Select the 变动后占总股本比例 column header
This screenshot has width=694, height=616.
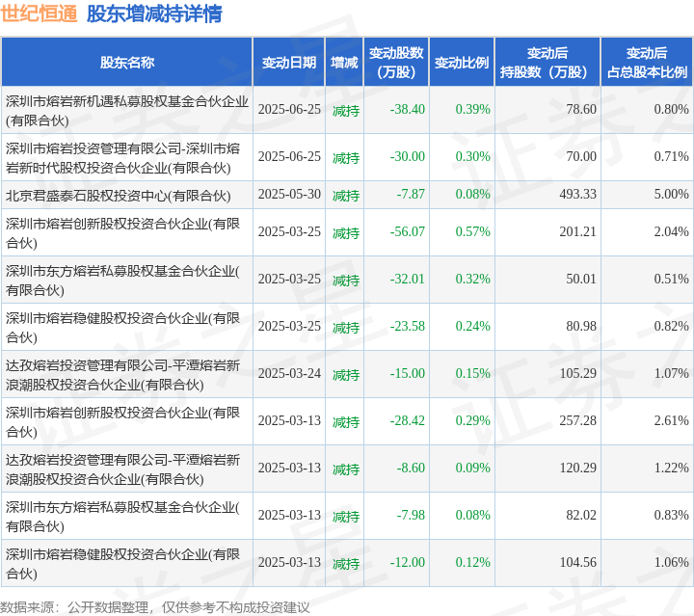pos(647,63)
